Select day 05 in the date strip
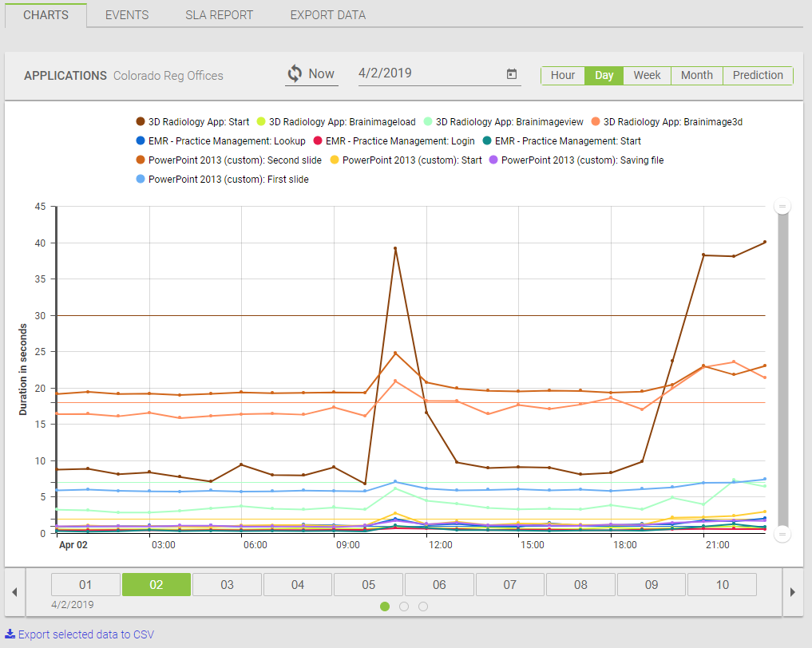The width and height of the screenshot is (812, 648). click(x=368, y=584)
